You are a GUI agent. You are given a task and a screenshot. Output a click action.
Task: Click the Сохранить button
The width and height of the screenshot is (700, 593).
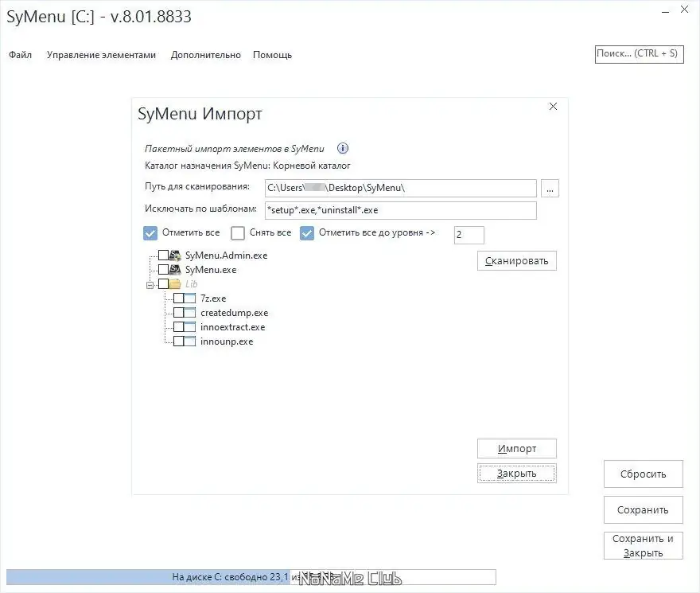click(644, 509)
